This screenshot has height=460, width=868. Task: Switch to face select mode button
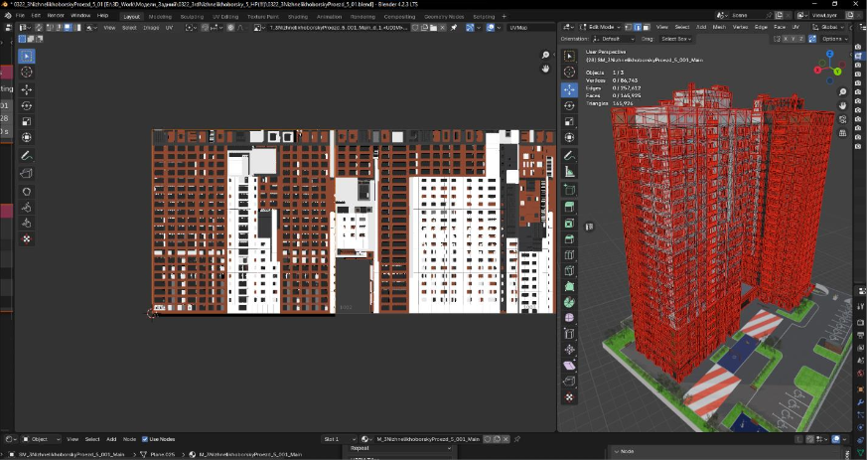pos(647,27)
